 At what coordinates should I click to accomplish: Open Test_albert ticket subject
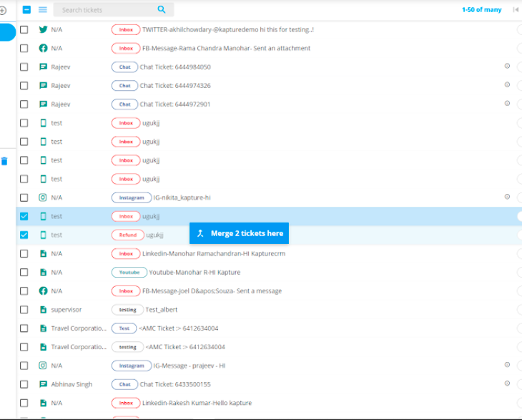[162, 309]
